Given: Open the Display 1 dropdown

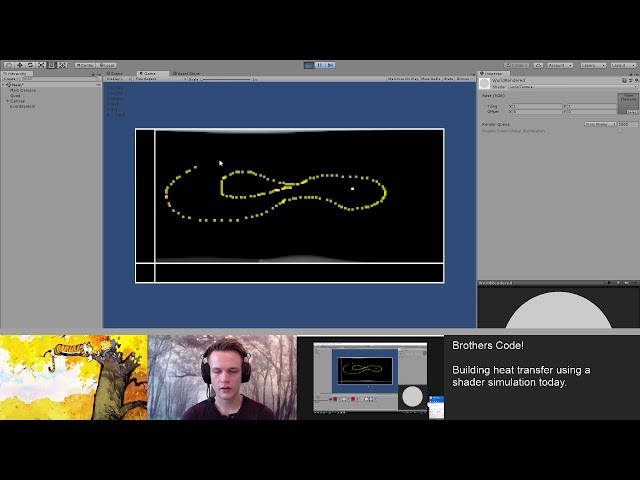Looking at the screenshot, I should pyautogui.click(x=118, y=79).
